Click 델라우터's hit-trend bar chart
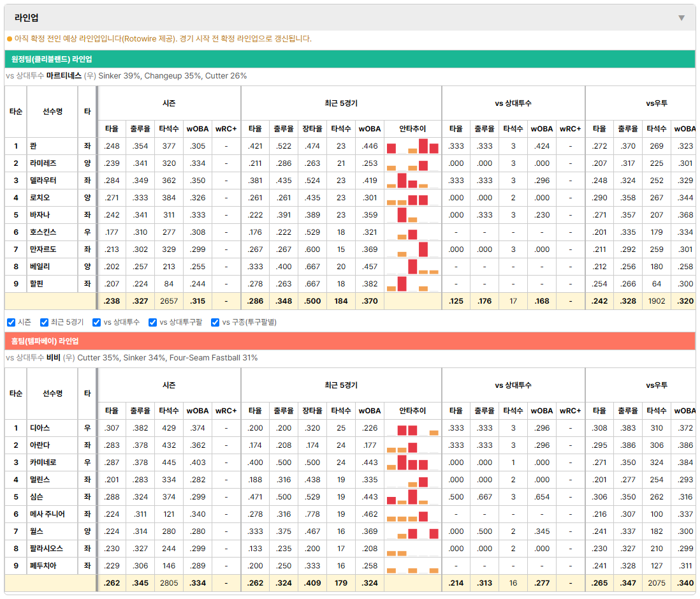The height and width of the screenshot is (599, 700). click(412, 181)
